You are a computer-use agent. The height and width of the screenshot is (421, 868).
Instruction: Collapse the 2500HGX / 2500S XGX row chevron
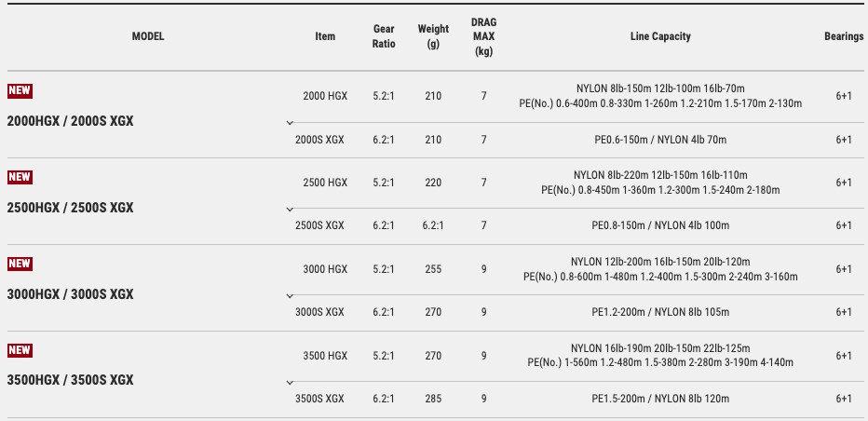coord(290,209)
